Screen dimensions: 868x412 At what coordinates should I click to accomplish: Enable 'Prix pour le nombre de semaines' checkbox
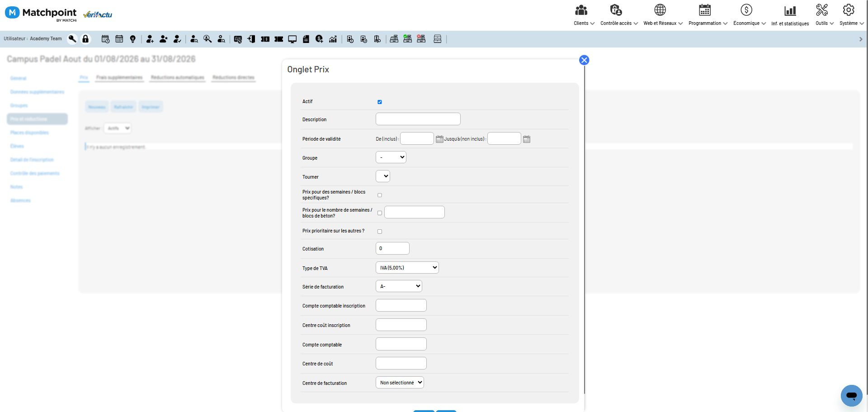[380, 213]
